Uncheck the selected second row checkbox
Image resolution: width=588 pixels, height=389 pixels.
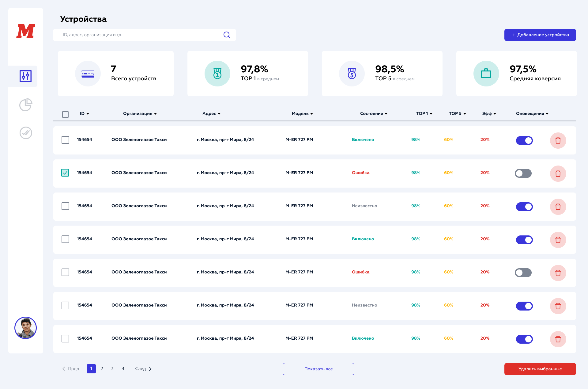pos(65,173)
